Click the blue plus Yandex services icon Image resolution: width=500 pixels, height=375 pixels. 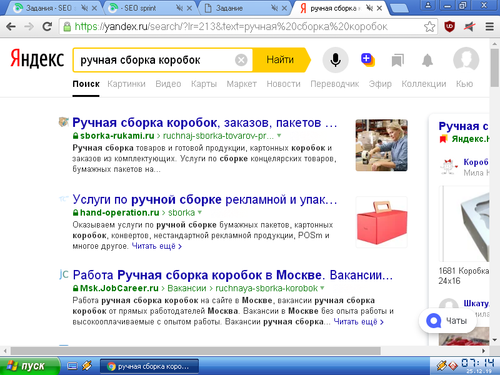[x=367, y=59]
